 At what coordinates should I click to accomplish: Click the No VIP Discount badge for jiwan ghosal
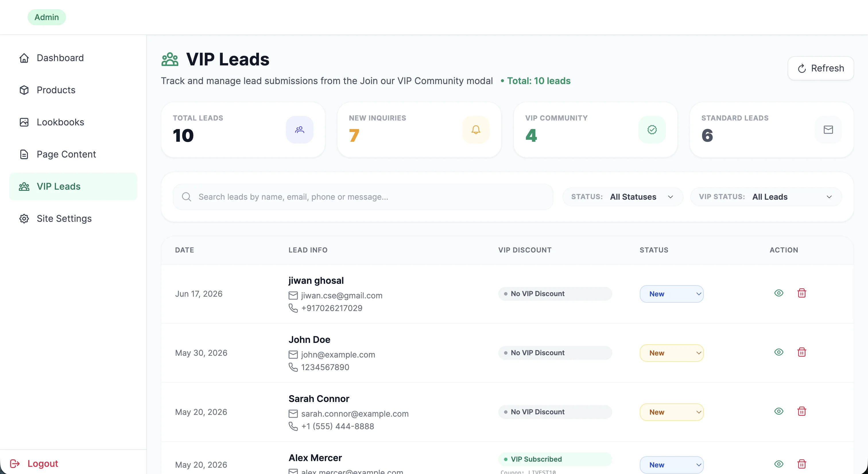pos(555,294)
